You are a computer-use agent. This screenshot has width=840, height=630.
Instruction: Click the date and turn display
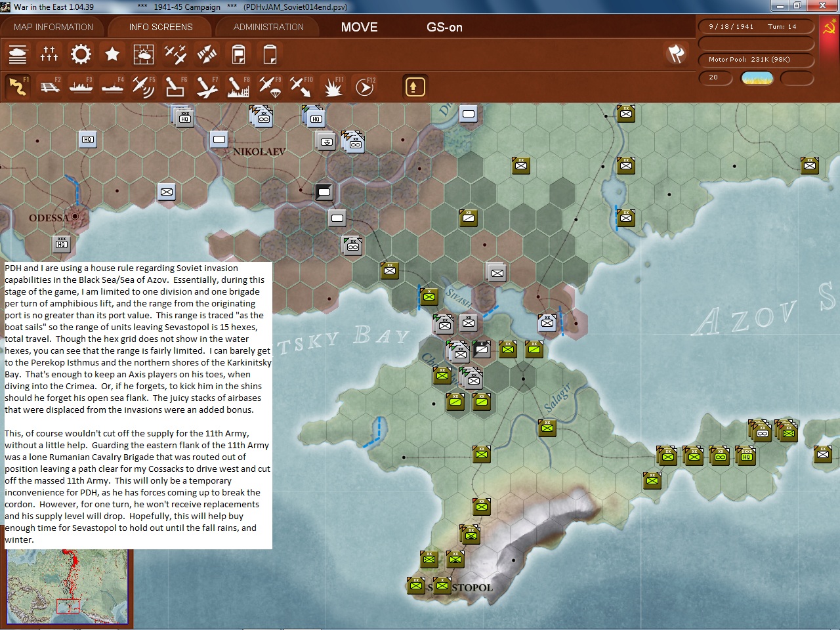[x=756, y=27]
